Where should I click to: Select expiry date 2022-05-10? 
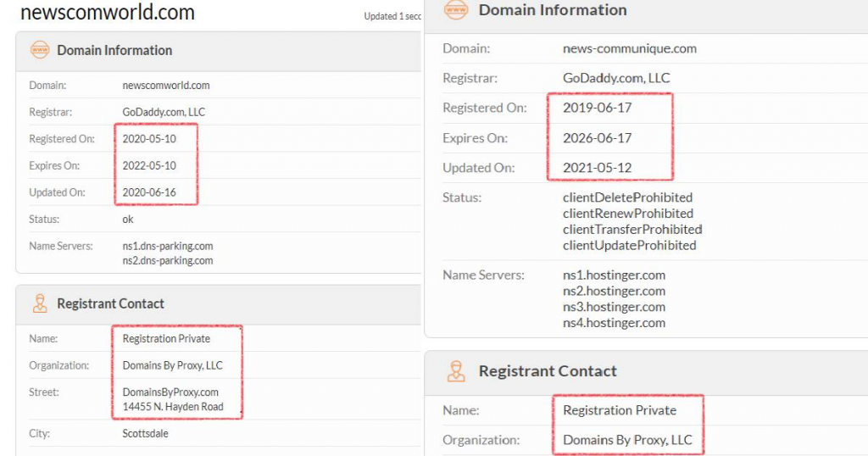149,165
